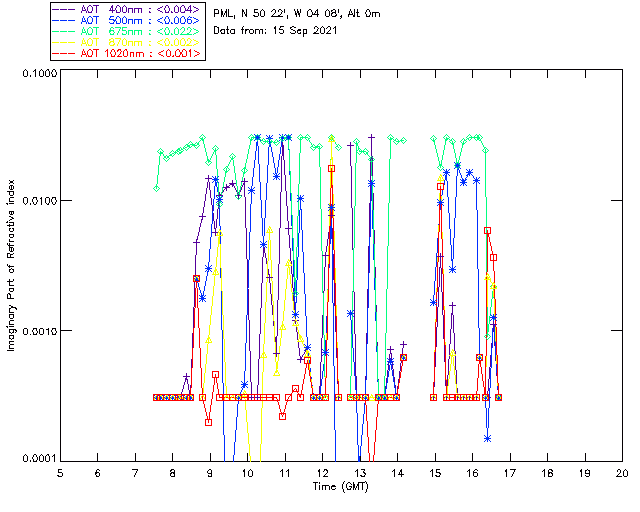Select the AOT 870nm legend entry

tap(127, 42)
